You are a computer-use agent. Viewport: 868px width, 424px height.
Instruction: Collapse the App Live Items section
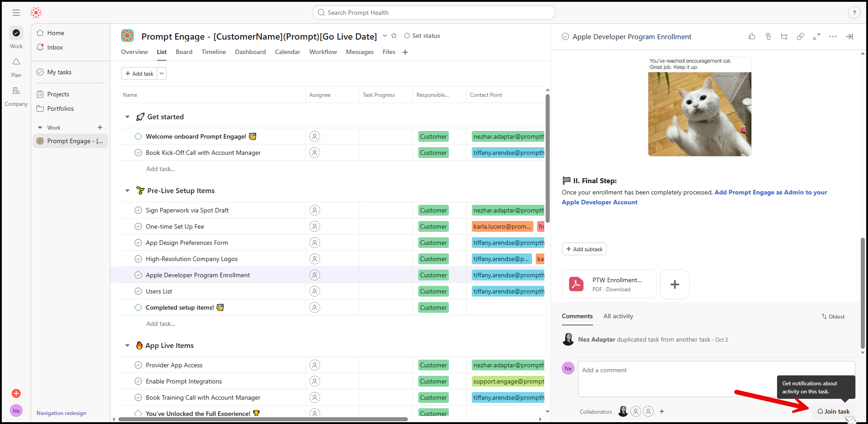click(x=127, y=346)
